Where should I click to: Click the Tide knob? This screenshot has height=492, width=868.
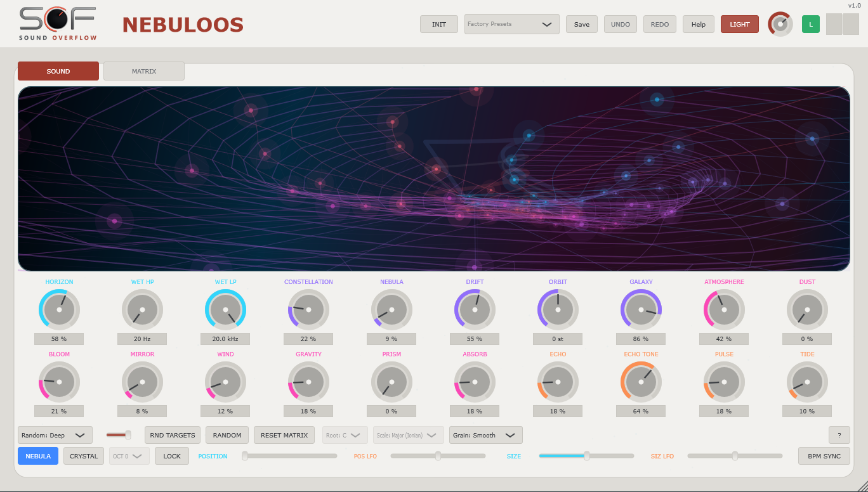(x=807, y=382)
